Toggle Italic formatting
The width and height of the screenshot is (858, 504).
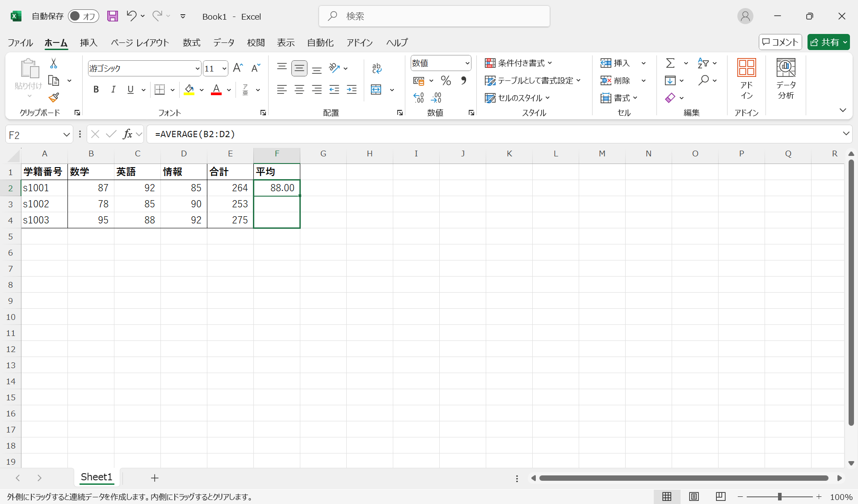113,89
